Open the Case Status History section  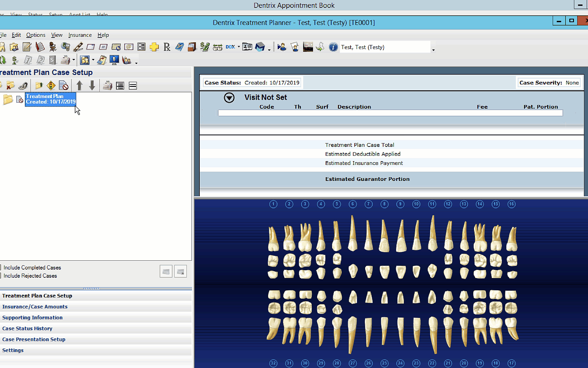point(96,328)
